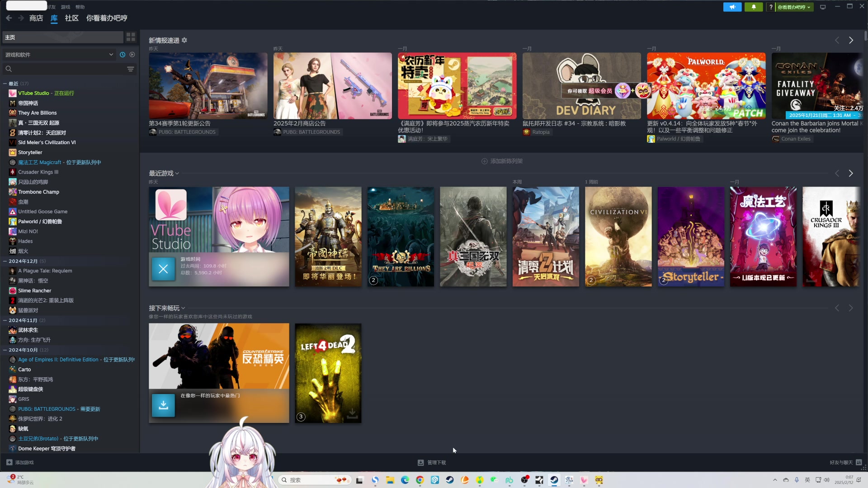Install 反恐精英 with the download button

pos(163,405)
